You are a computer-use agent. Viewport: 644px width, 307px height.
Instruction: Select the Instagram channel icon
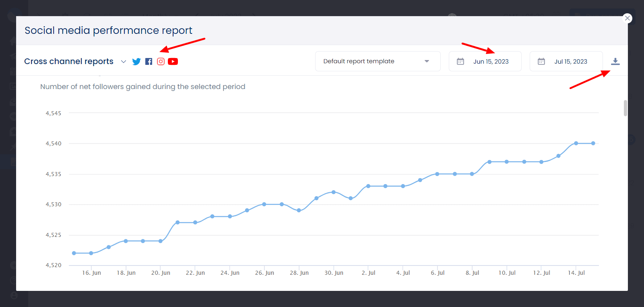coord(161,62)
